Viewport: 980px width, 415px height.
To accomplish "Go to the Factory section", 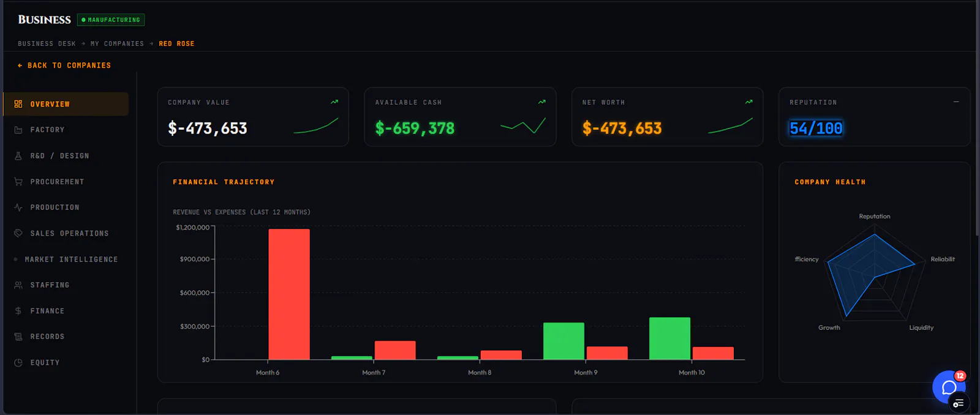I will click(66, 130).
